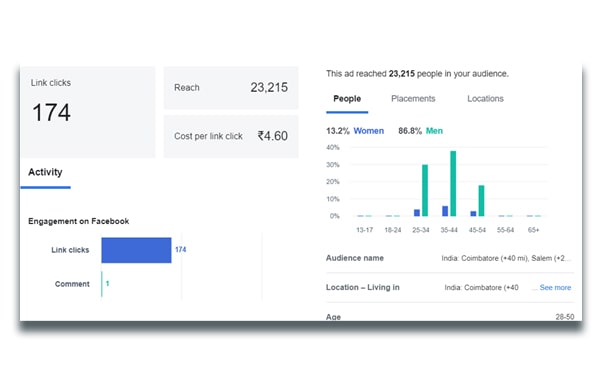Click the audience value India: Coimbatore, Salem
Image resolution: width=602 pixels, height=381 pixels.
(x=506, y=258)
